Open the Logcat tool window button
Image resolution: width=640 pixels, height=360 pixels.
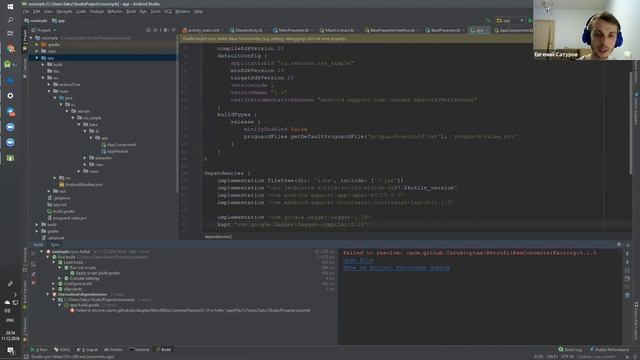87,350
